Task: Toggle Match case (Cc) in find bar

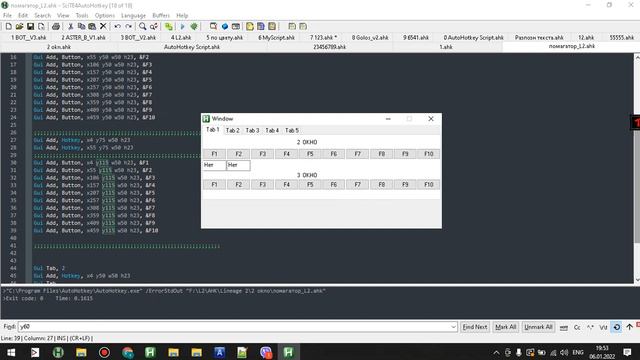Action: [577, 327]
